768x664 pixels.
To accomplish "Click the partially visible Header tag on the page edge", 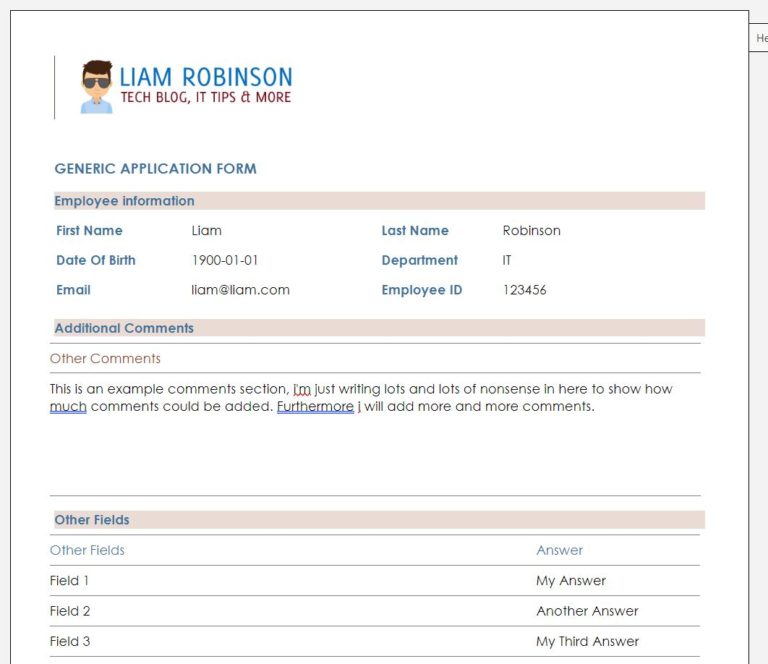I will [759, 38].
